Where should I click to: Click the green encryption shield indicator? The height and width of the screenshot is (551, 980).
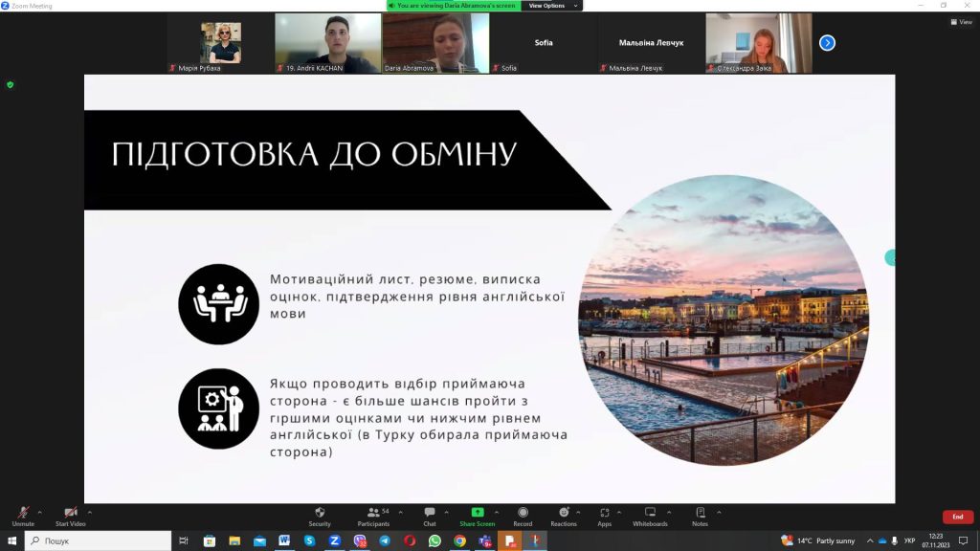click(11, 85)
